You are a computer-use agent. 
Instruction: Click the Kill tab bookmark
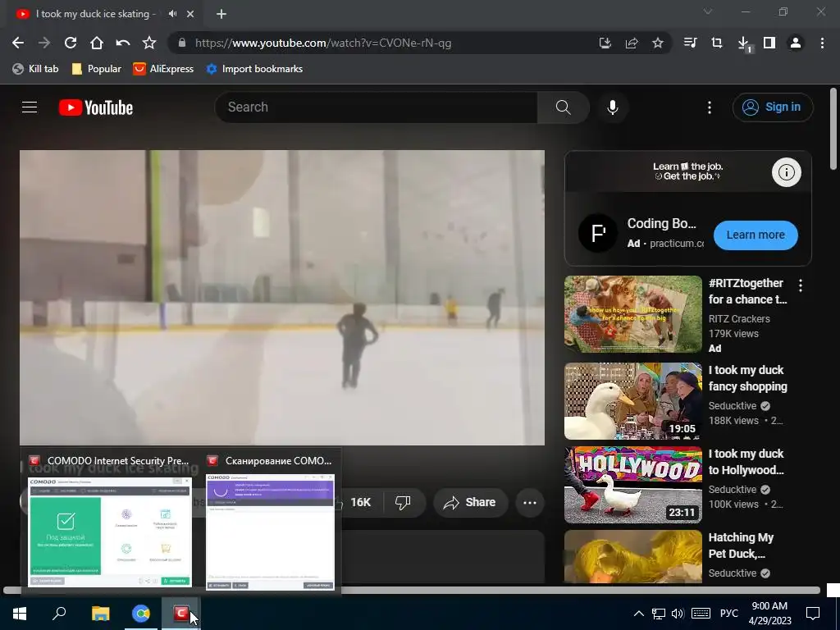pyautogui.click(x=35, y=69)
